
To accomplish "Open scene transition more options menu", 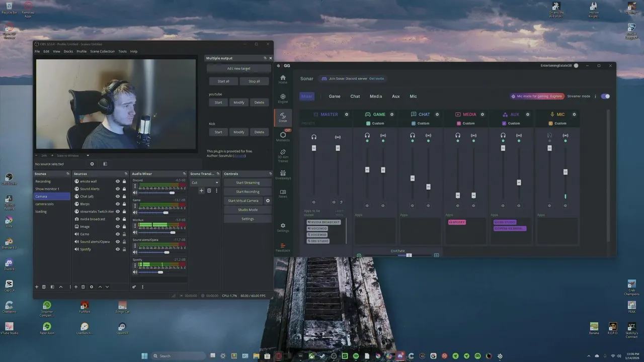I will pos(217,191).
